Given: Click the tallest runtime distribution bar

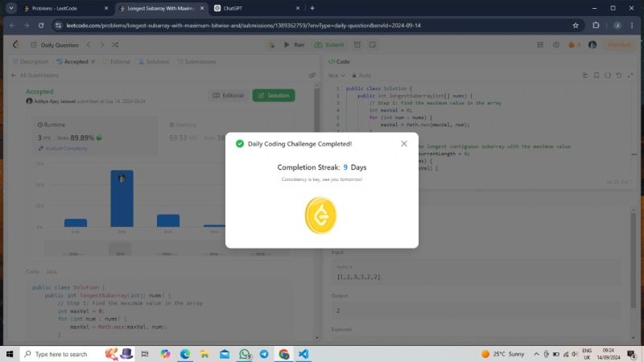Looking at the screenshot, I should [x=122, y=199].
